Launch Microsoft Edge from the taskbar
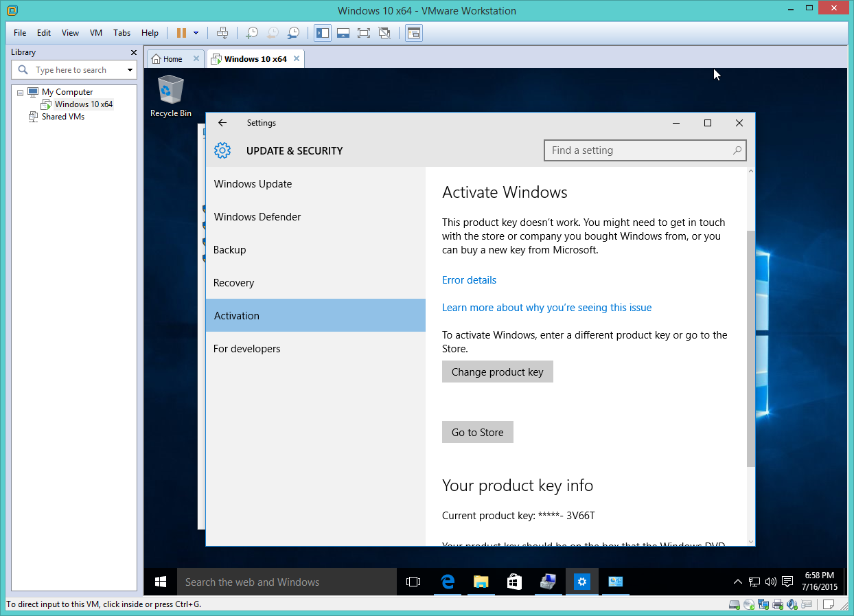 click(448, 582)
